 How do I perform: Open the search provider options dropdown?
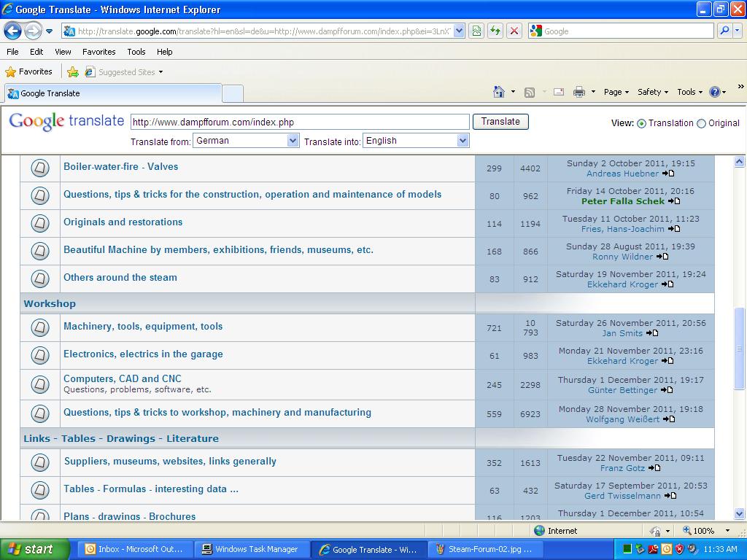pos(737,31)
